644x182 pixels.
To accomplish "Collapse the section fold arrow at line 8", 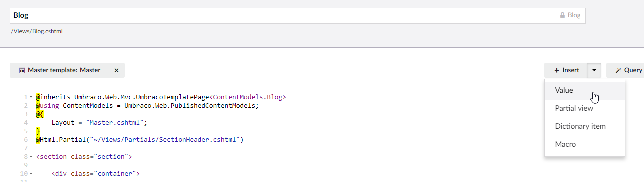I will (31, 157).
